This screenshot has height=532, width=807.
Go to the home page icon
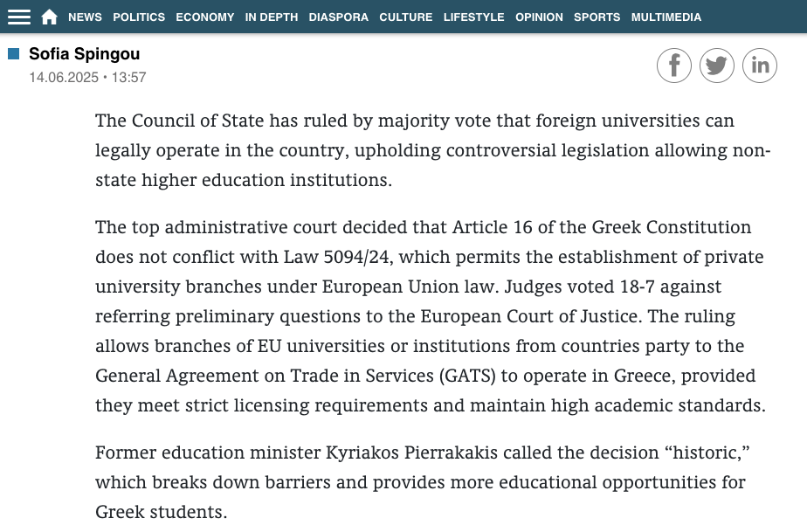click(50, 17)
